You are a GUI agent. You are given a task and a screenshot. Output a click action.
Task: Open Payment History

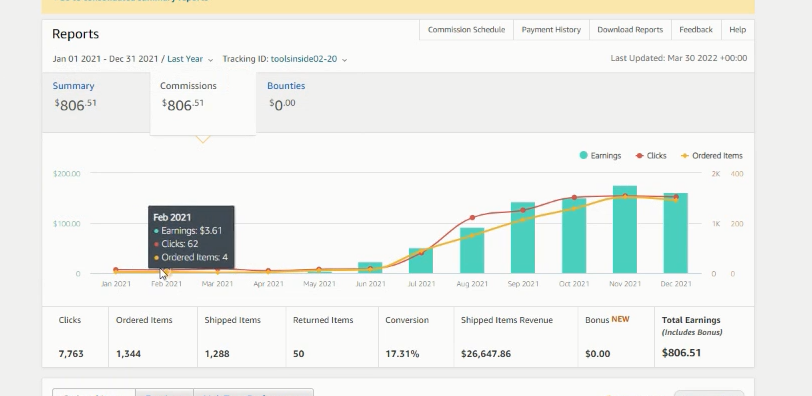point(551,30)
